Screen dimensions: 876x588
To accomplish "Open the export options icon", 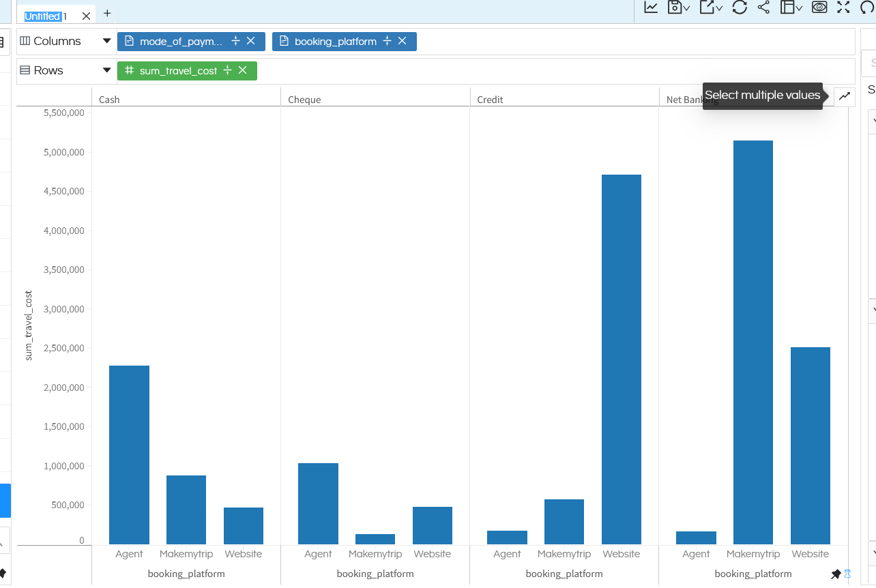I will click(x=707, y=8).
